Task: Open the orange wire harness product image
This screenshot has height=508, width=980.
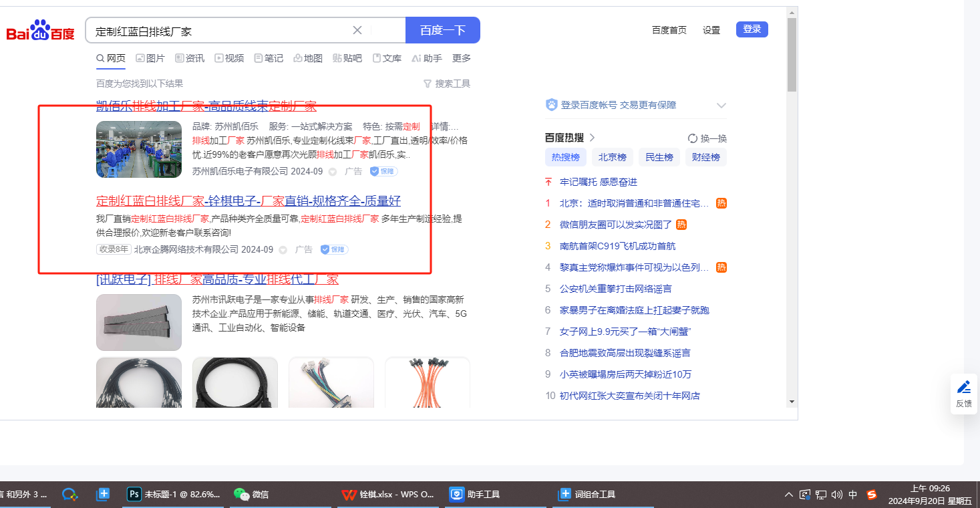Action: (x=428, y=382)
